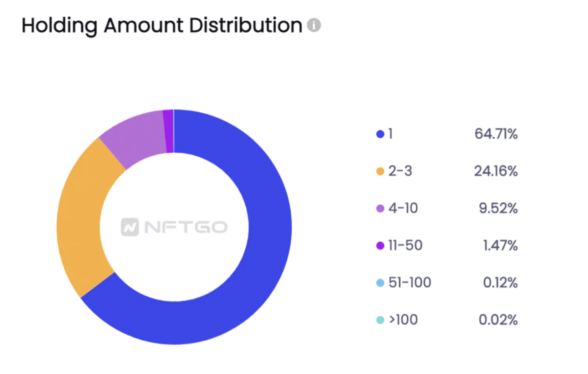Click the violet 11-50 legend dot

[380, 245]
